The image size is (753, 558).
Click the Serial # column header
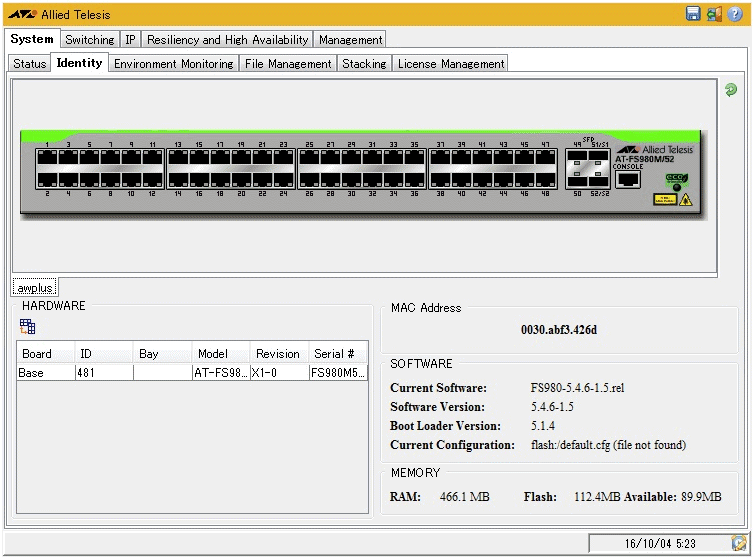(x=334, y=354)
